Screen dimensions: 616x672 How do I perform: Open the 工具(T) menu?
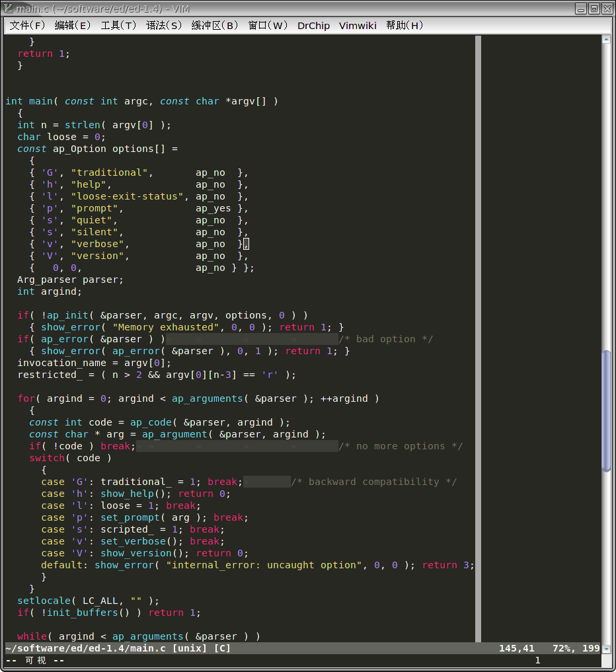pyautogui.click(x=118, y=26)
